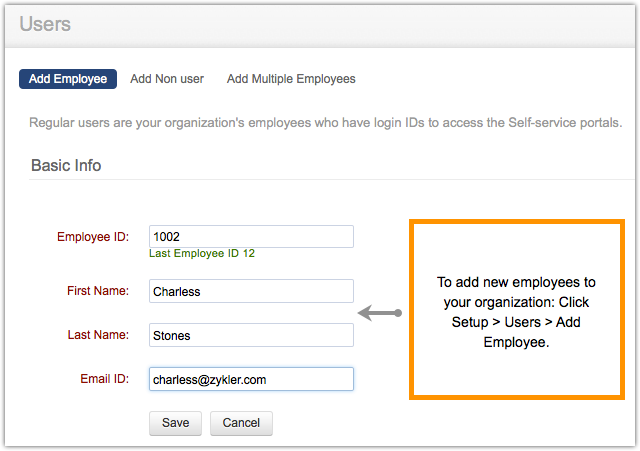Click the Last Name label
This screenshot has height=451, width=640.
pyautogui.click(x=98, y=335)
